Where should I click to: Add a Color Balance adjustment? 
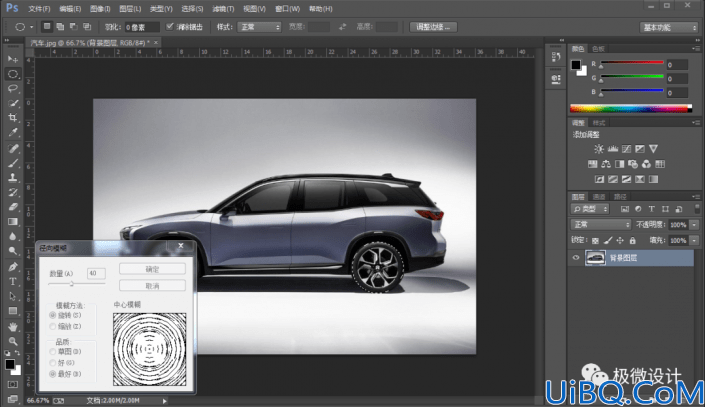pyautogui.click(x=606, y=164)
